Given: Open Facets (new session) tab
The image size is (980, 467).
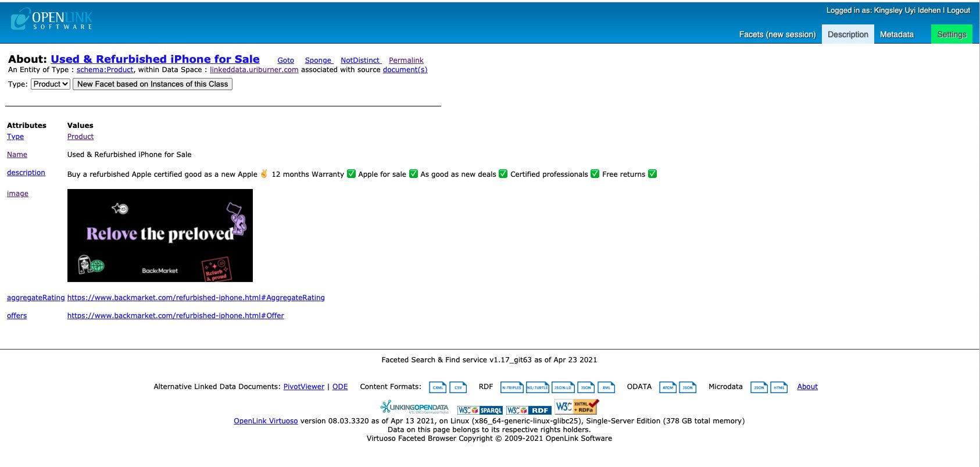Looking at the screenshot, I should [x=777, y=34].
